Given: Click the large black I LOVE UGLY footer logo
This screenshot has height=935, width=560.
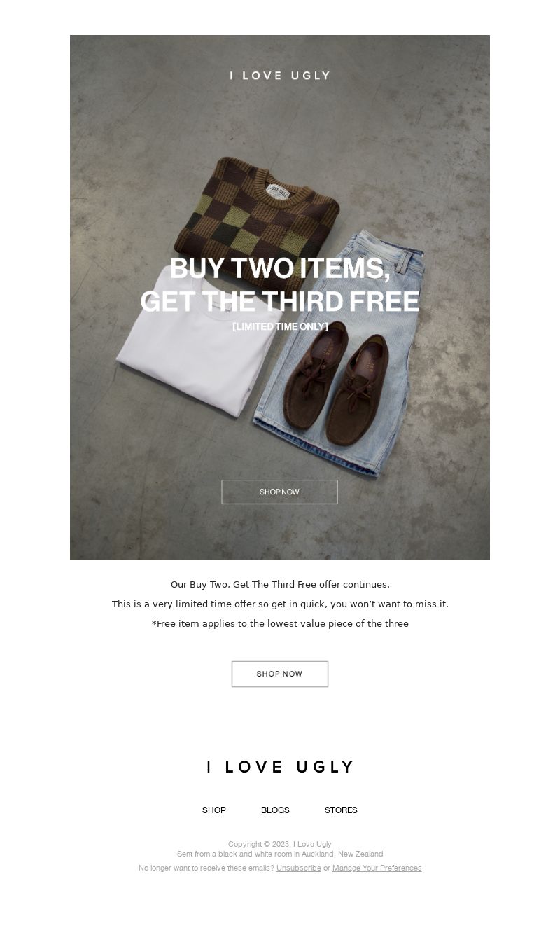Looking at the screenshot, I should 280,767.
